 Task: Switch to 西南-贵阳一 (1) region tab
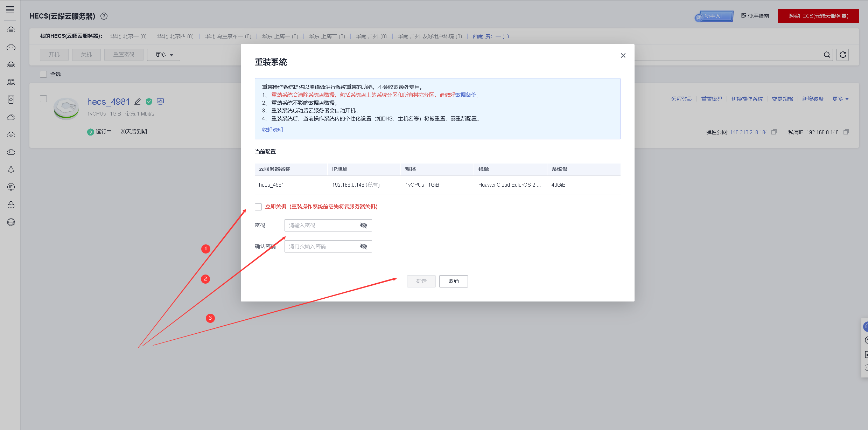coord(490,36)
